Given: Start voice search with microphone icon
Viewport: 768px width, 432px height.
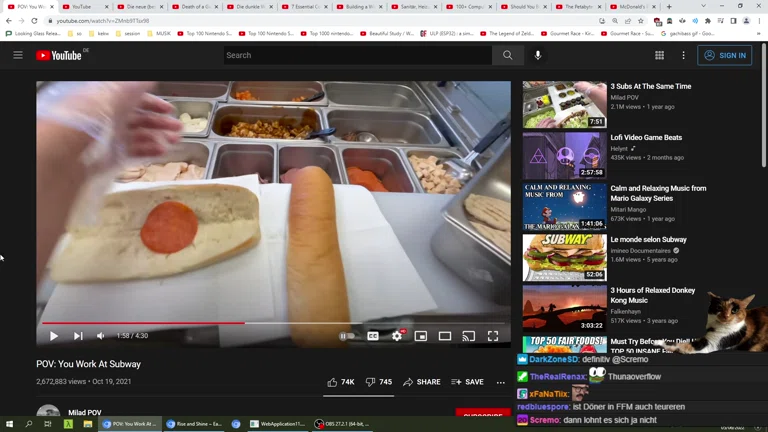Looking at the screenshot, I should (x=538, y=55).
